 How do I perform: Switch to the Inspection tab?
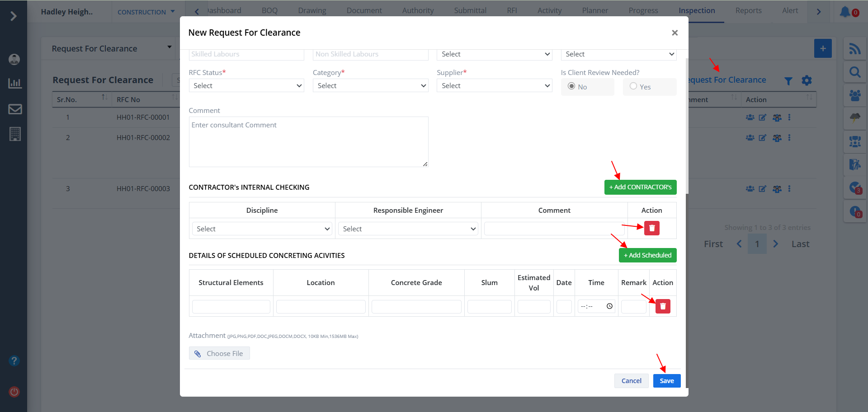697,11
